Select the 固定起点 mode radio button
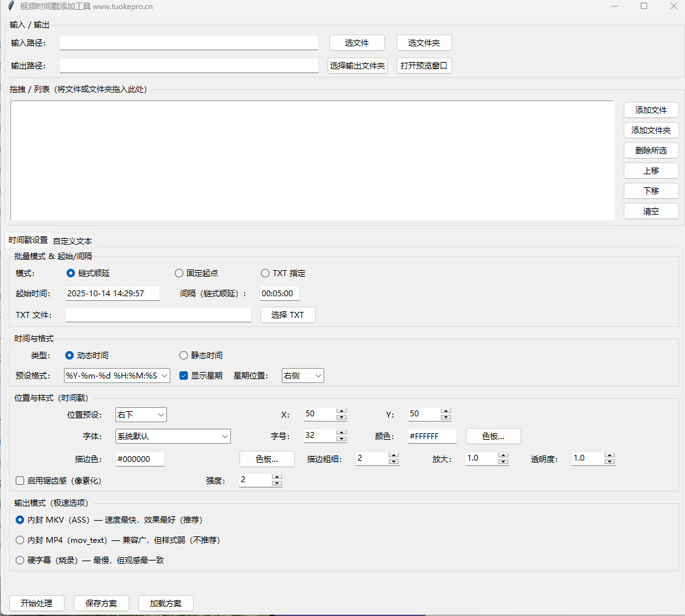The width and height of the screenshot is (685, 616). tap(179, 273)
